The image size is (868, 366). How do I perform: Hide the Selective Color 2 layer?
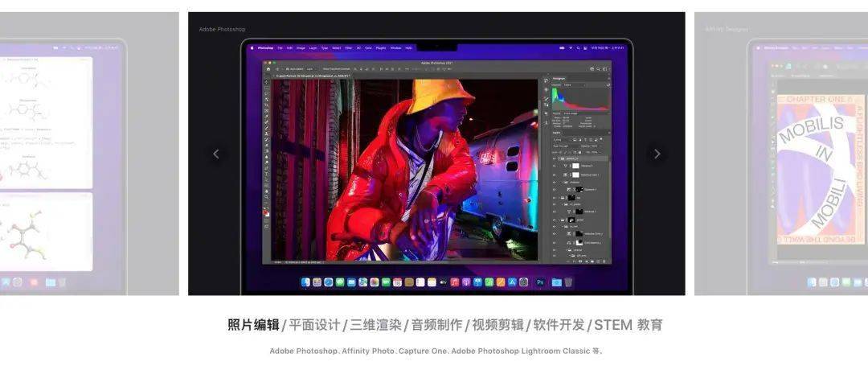pyautogui.click(x=554, y=233)
